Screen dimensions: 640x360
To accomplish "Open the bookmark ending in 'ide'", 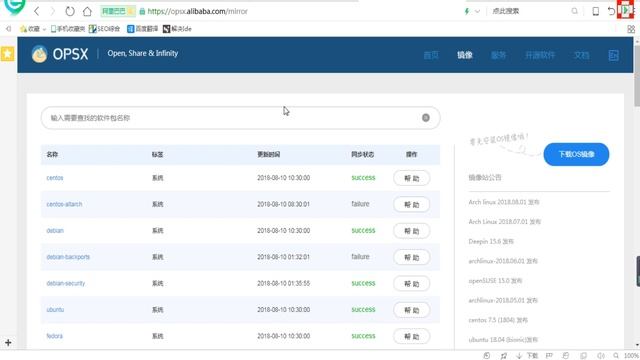I will coord(177,29).
